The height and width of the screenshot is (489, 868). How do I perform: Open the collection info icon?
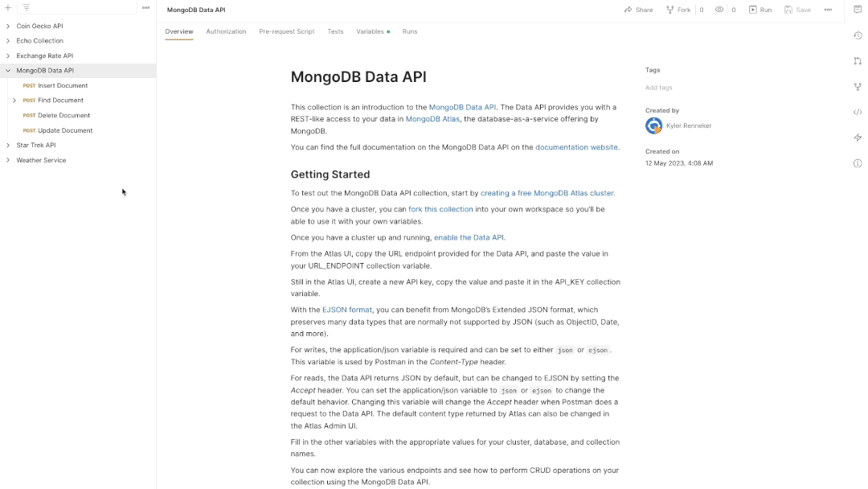[858, 163]
